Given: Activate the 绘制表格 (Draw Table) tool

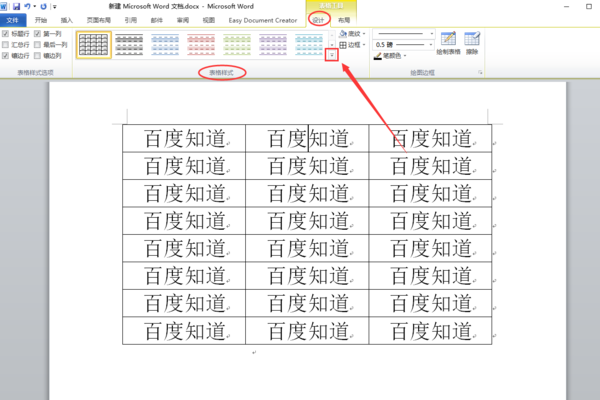Looking at the screenshot, I should [448, 43].
